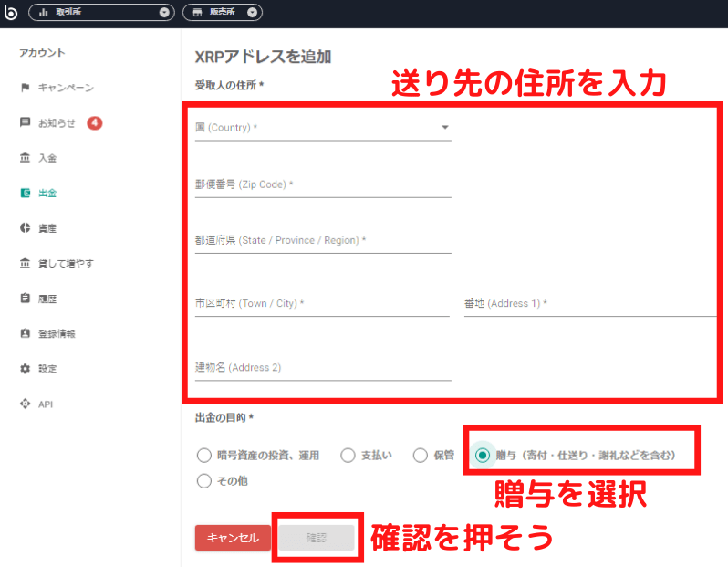Click the 郵便番号 (Zip Code) field
This screenshot has width=728, height=567.
pos(323,184)
